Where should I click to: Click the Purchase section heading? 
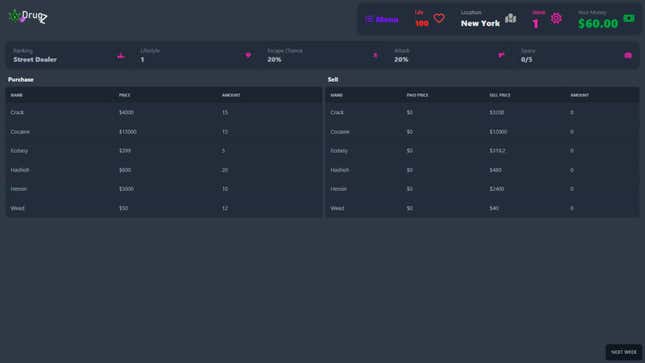(21, 79)
